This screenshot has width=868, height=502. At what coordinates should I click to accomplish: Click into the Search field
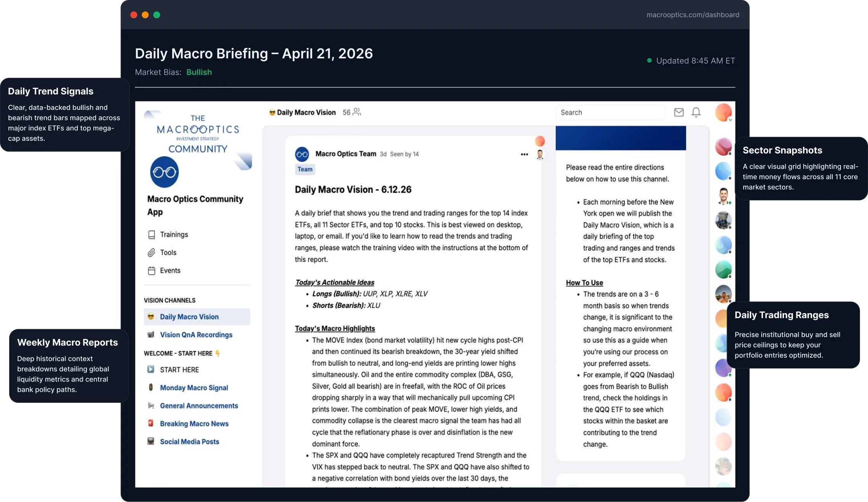(610, 113)
